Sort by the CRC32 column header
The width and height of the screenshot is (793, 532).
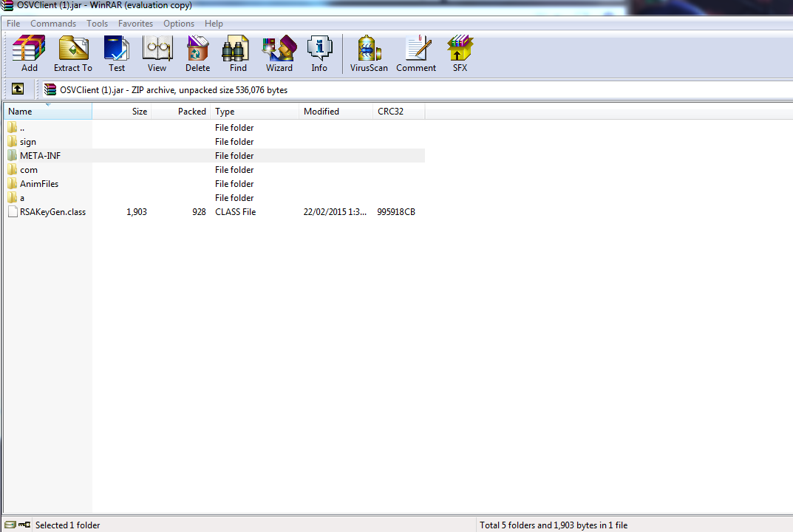(x=399, y=112)
